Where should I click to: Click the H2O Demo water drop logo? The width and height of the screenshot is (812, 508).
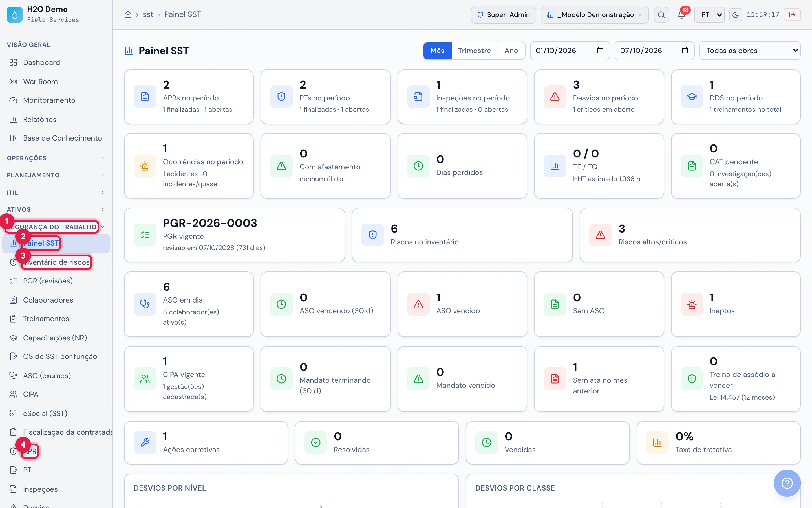14,14
